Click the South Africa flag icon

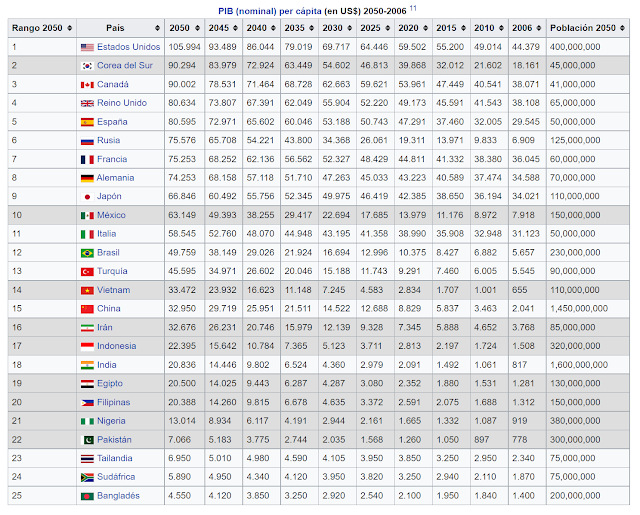(x=87, y=477)
